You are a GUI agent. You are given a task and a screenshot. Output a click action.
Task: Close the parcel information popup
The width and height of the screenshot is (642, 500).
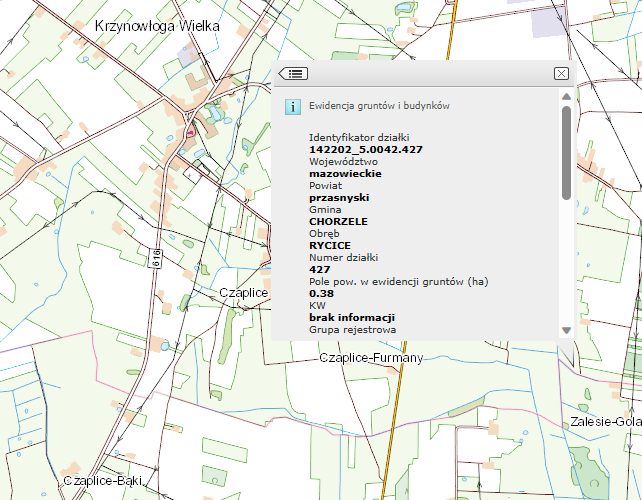561,73
